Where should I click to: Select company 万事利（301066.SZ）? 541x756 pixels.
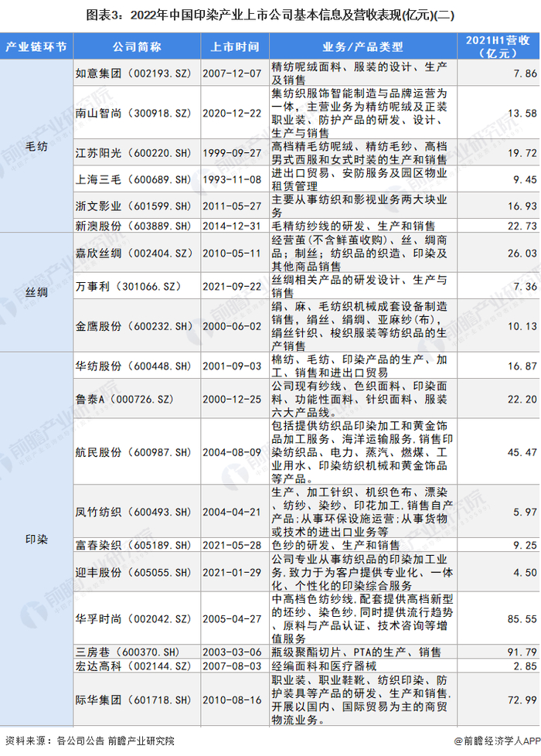click(128, 286)
